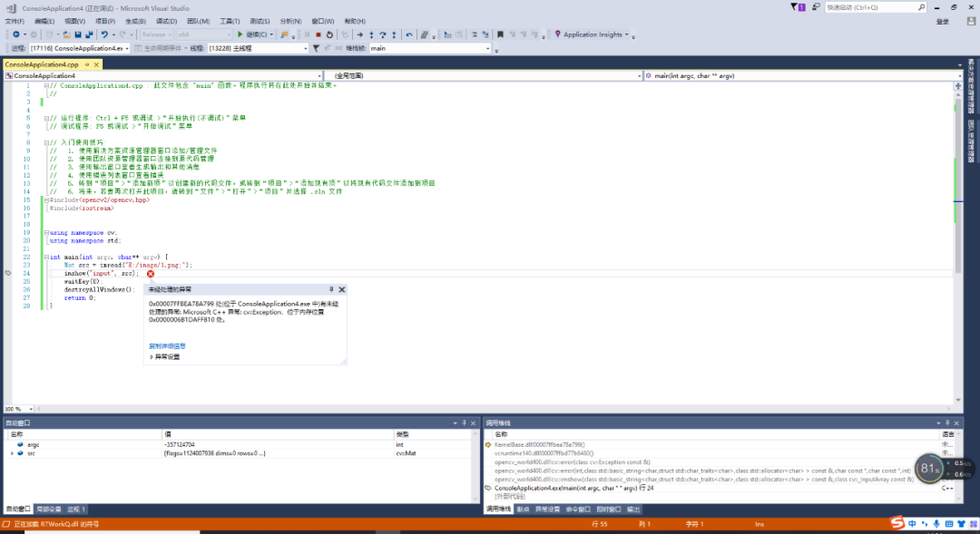Click the Sogou input method icon in tray
Screen dimensions: 980x534
click(x=897, y=523)
